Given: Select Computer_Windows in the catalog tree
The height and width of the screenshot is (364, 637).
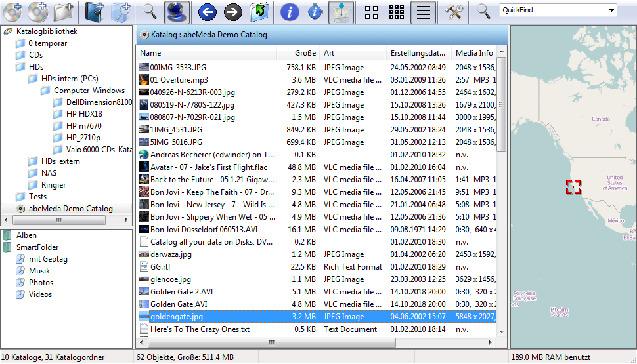Looking at the screenshot, I should click(89, 91).
